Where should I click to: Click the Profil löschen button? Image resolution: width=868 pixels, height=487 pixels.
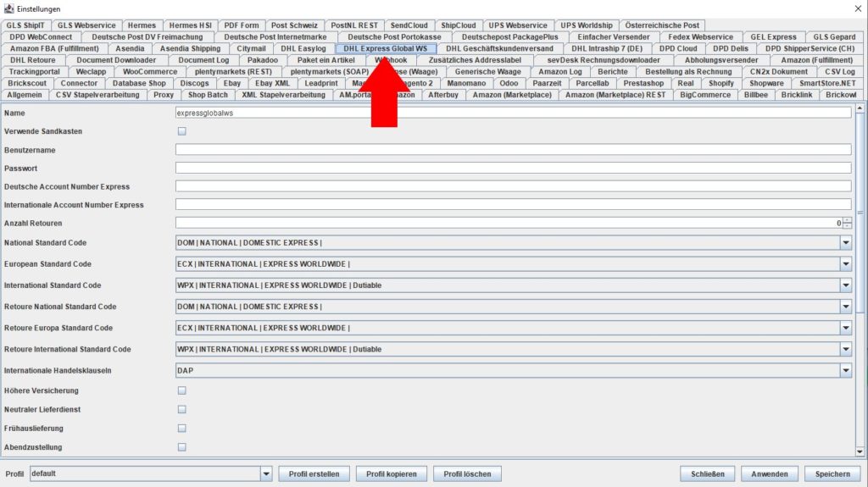[467, 473]
